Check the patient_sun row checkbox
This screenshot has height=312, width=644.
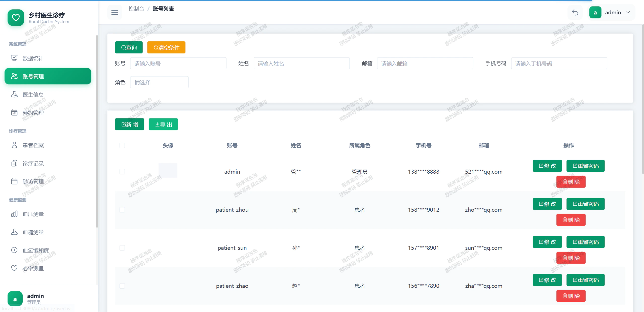[x=122, y=248]
